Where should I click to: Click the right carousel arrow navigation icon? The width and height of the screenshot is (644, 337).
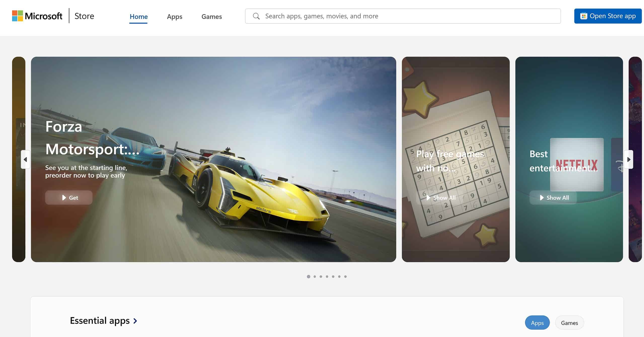tap(629, 159)
